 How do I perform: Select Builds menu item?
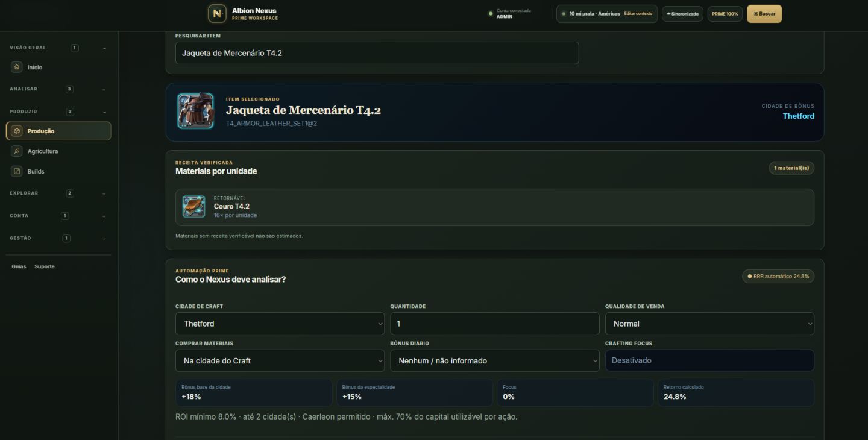click(58, 171)
